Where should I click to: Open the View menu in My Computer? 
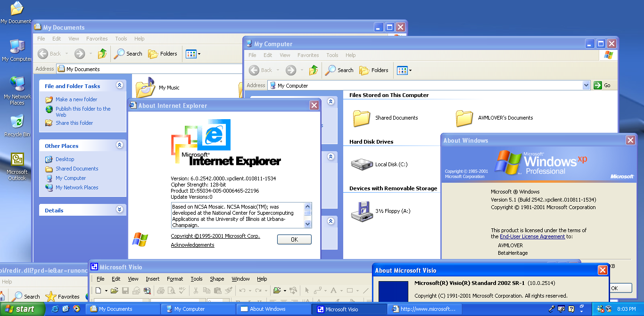285,55
